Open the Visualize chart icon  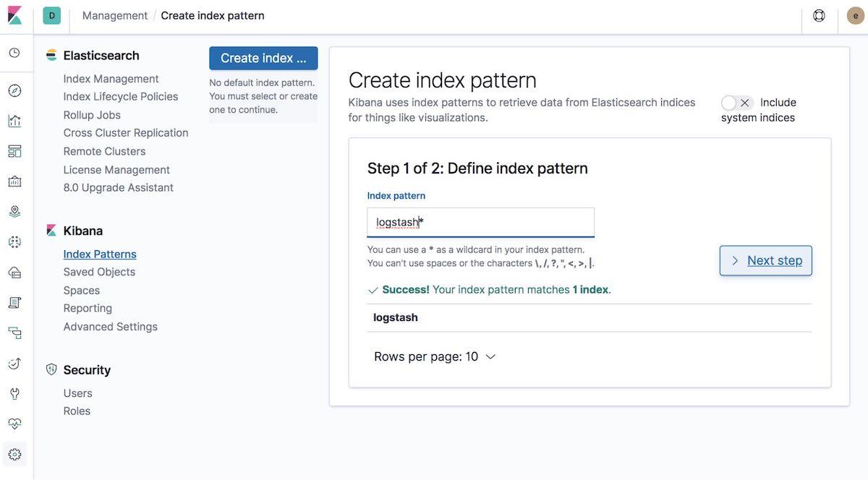point(14,121)
